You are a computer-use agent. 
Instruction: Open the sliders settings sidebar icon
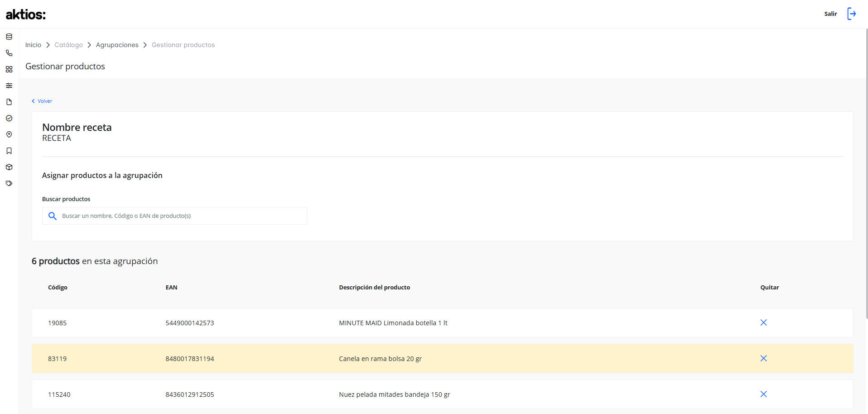(x=9, y=86)
